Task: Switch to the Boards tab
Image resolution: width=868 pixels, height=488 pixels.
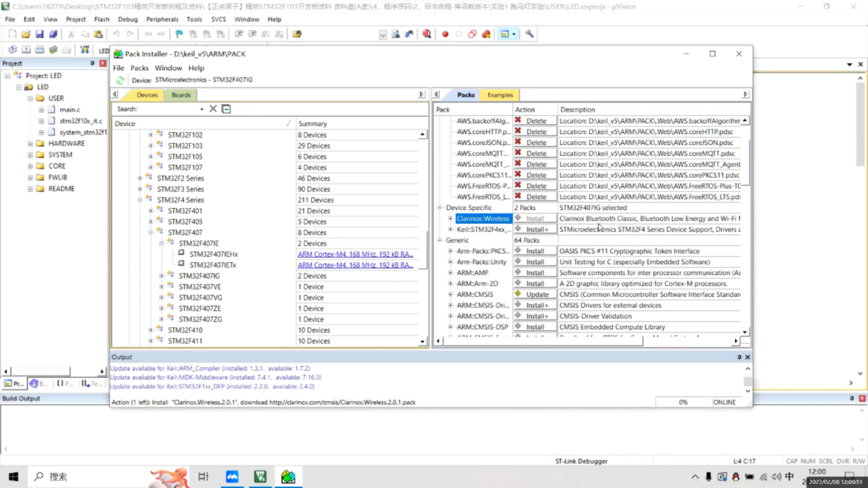Action: (x=181, y=95)
